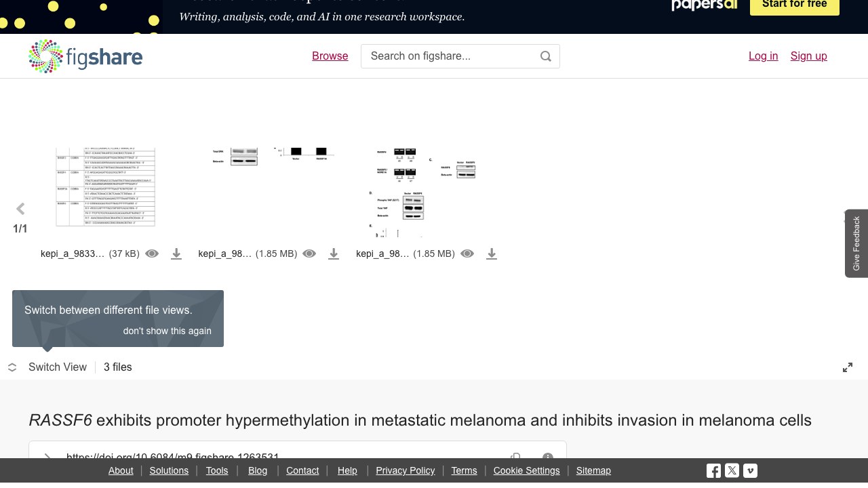
Task: Download the middle 1.85 MB file
Action: pyautogui.click(x=334, y=253)
